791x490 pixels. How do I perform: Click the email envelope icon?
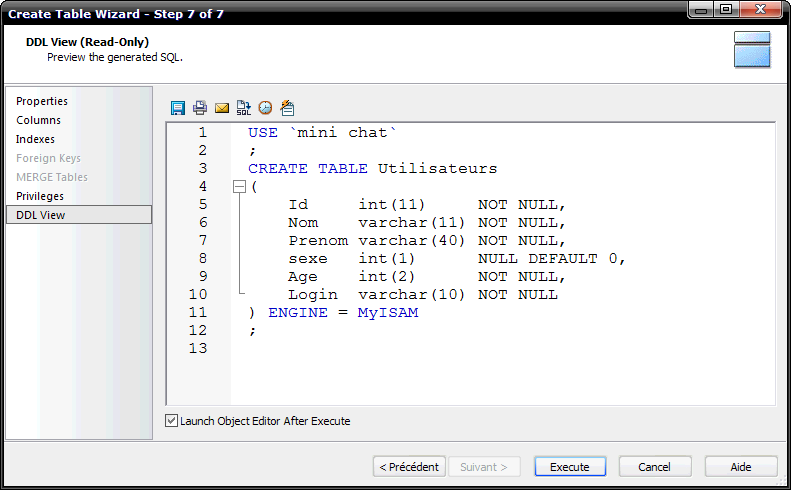[222, 108]
